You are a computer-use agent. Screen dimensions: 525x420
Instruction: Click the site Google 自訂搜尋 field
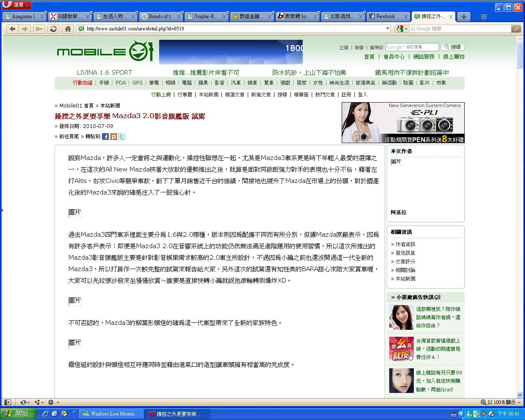412,47
